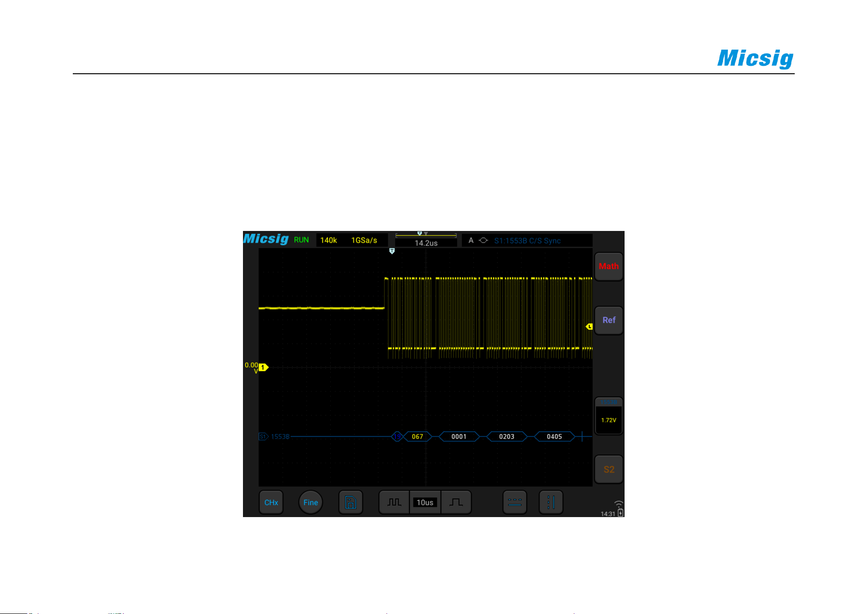This screenshot has width=868, height=614.
Task: Select the trigger position T marker
Action: click(x=392, y=251)
